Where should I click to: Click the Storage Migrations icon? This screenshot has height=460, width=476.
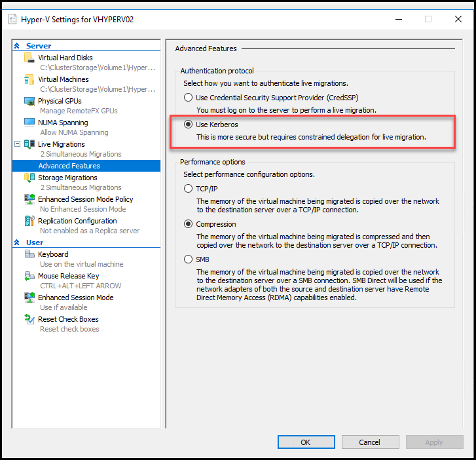tap(29, 178)
